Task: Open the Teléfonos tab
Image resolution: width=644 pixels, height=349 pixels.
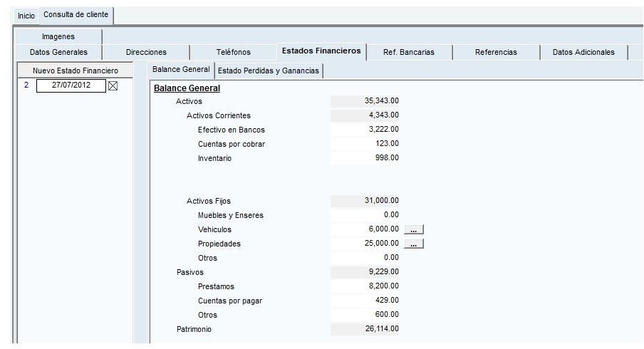Action: click(233, 52)
